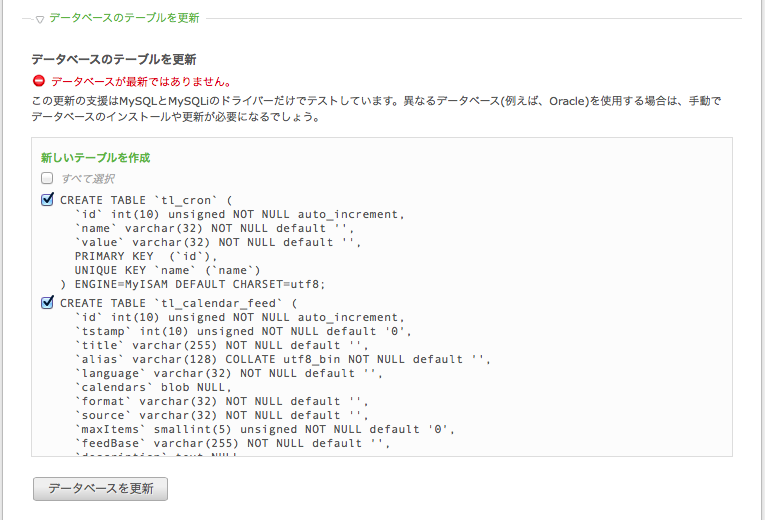Click the 新しいテーブルを作成 heading

(x=96, y=158)
